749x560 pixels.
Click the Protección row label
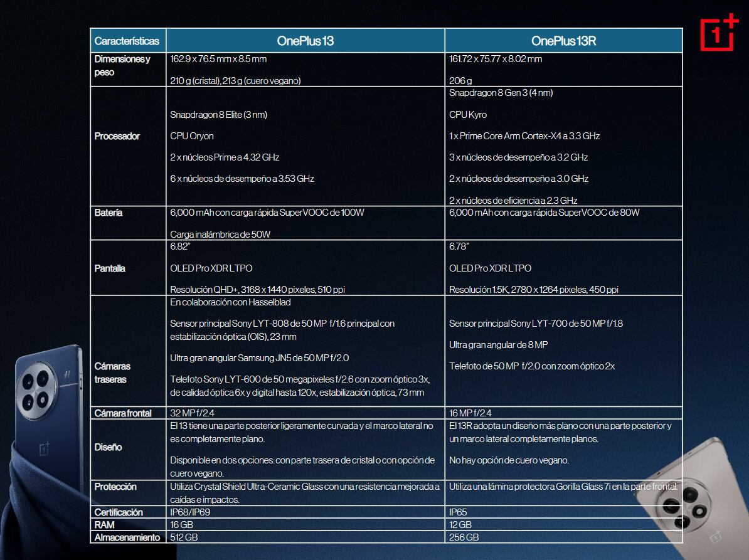tap(115, 487)
